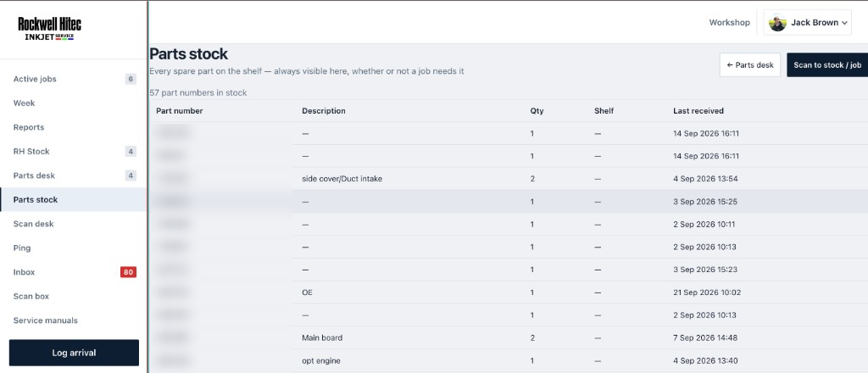The height and width of the screenshot is (373, 868).
Task: Click the 2 Sep 2026 10:11 date
Action: click(704, 224)
